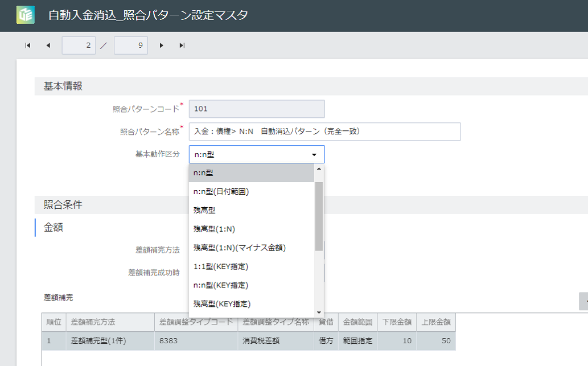This screenshot has height=366, width=588.
Task: Jump to the last record nav icon
Action: (182, 45)
